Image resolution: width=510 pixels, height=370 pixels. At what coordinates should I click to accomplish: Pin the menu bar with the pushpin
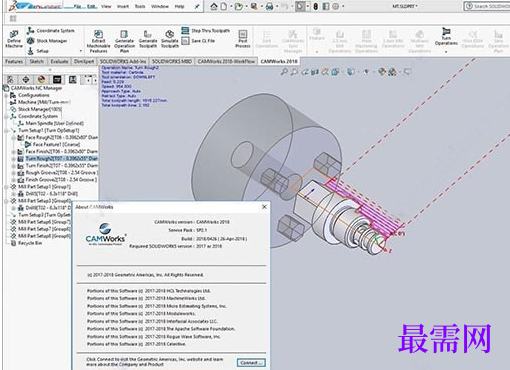[197, 6]
